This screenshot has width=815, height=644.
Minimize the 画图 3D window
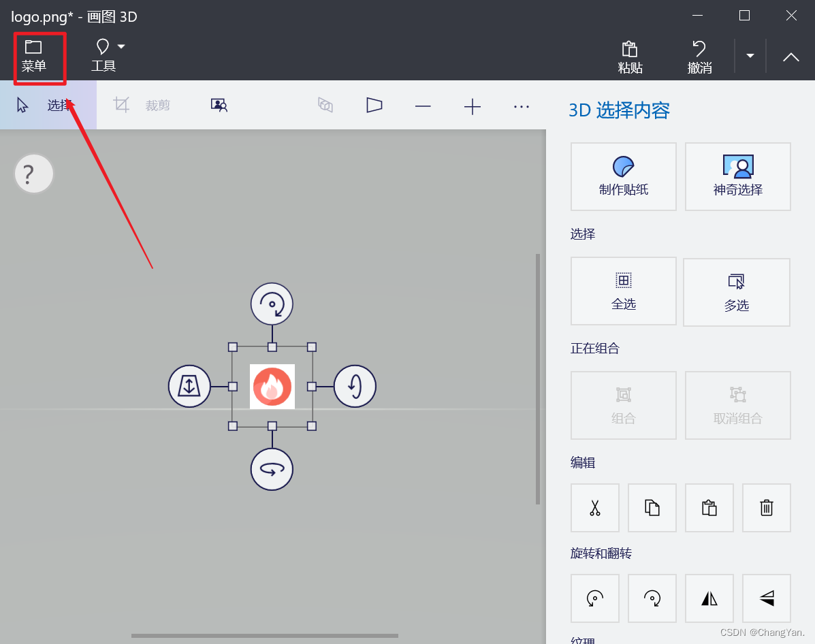click(x=697, y=16)
